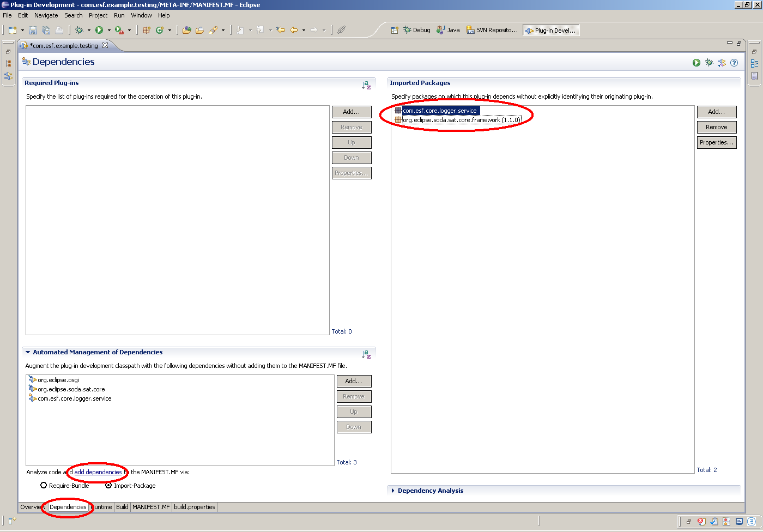Viewport: 763px width, 532px height.
Task: Click the Package Explorer icon in left trim
Action: point(8,64)
